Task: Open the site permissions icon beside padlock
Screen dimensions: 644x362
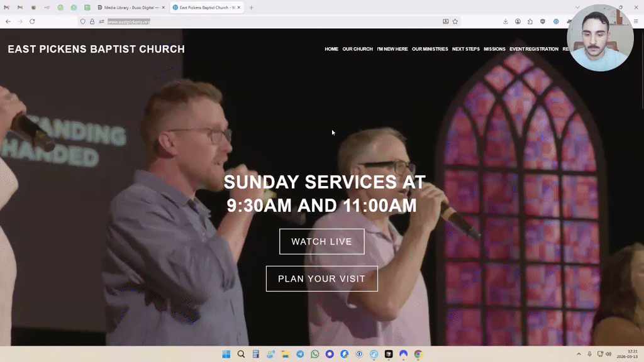Action: [x=101, y=21]
